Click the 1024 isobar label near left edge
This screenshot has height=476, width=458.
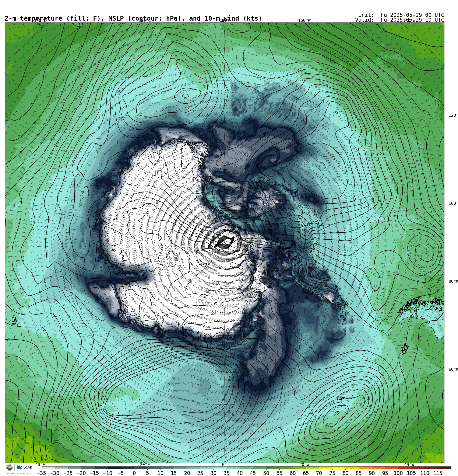37,96
